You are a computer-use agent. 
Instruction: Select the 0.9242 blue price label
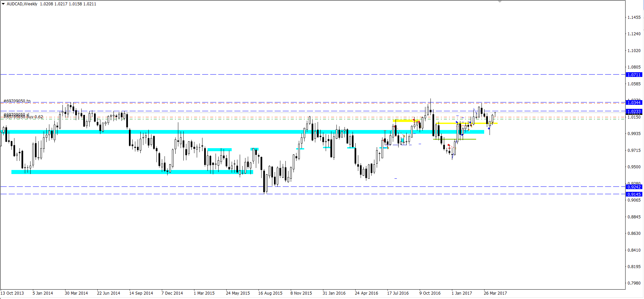(634, 187)
